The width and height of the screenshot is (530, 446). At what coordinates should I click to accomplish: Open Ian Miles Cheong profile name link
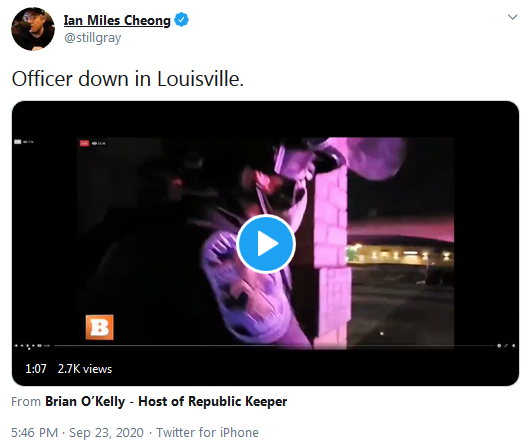(117, 20)
